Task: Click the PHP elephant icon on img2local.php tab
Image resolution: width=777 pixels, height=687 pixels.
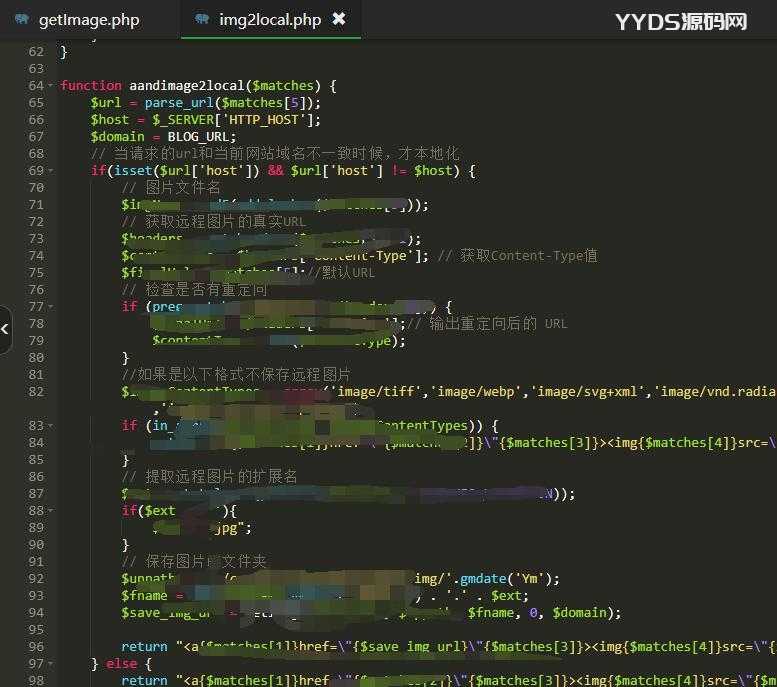Action: (x=202, y=20)
